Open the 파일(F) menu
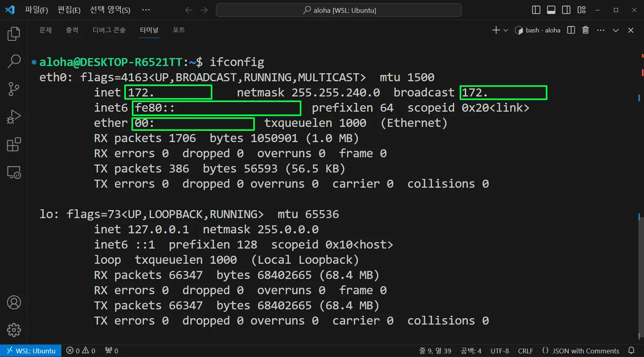The height and width of the screenshot is (357, 644). 36,10
